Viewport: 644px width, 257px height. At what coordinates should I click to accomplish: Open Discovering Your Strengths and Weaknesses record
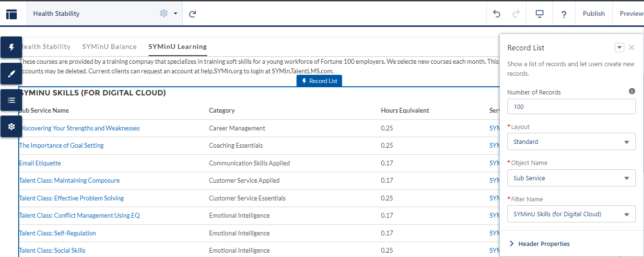pos(80,128)
